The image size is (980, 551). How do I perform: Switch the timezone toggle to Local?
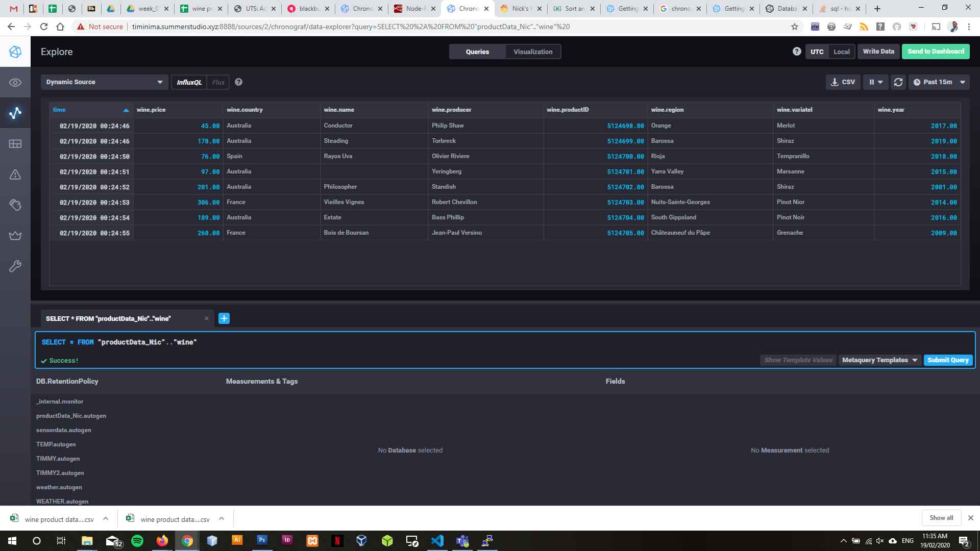click(841, 52)
